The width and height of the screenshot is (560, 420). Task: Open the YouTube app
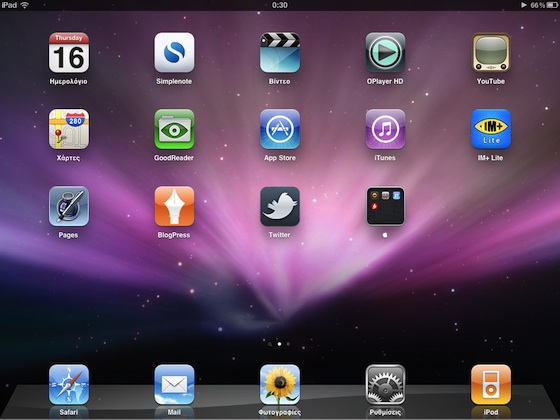pyautogui.click(x=491, y=52)
